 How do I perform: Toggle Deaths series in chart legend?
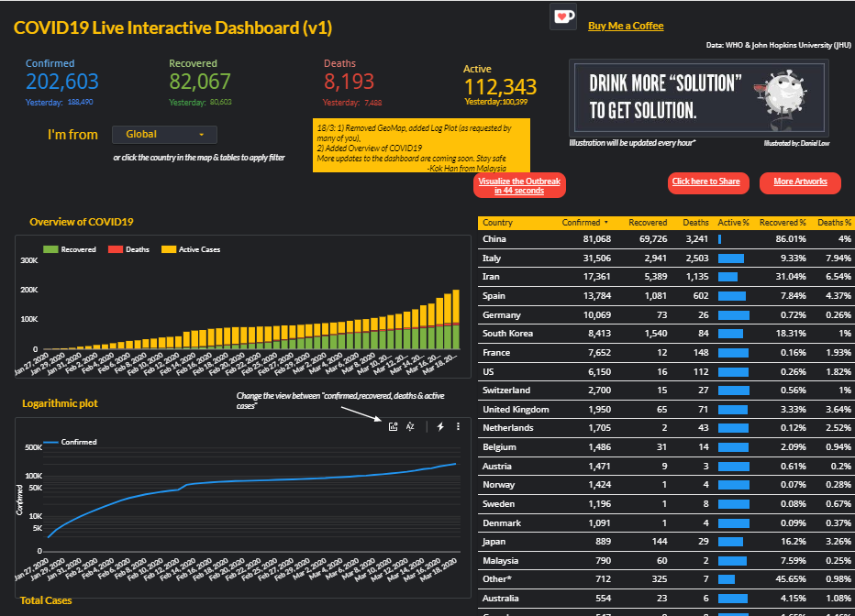[x=128, y=249]
